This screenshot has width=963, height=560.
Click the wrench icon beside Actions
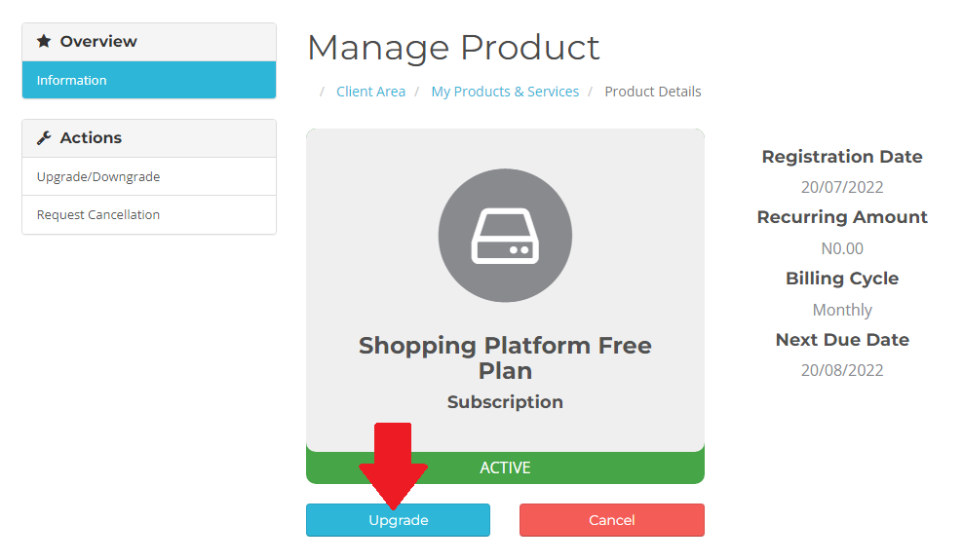click(x=44, y=138)
